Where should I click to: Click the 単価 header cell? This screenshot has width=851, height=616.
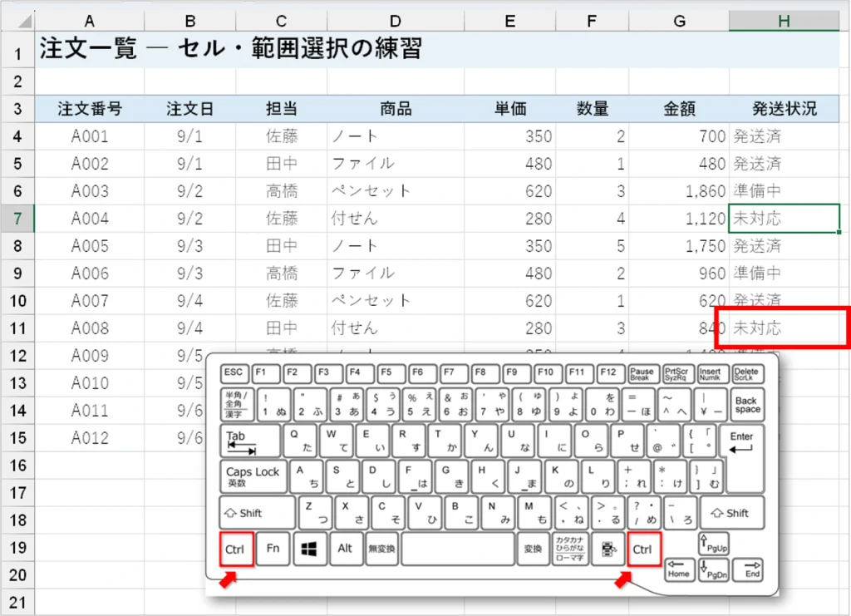[x=510, y=109]
